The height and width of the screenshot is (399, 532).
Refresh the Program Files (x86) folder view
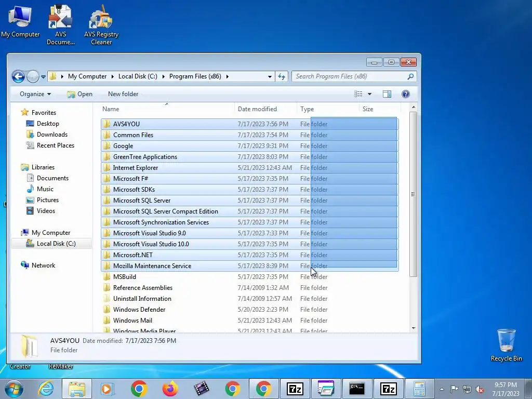[282, 77]
